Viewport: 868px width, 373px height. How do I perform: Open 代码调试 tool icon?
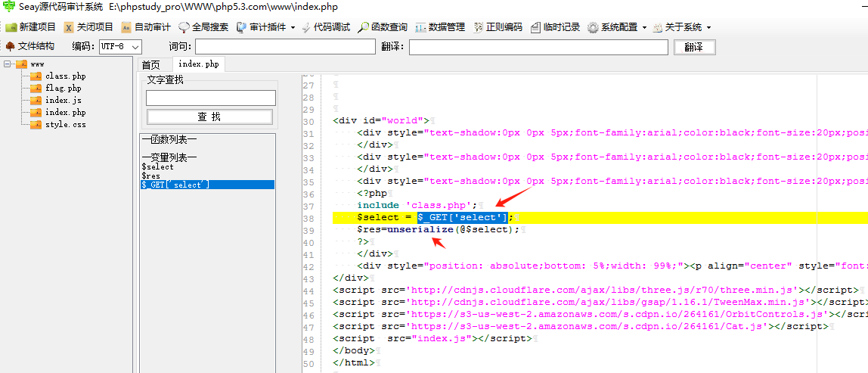pos(306,27)
